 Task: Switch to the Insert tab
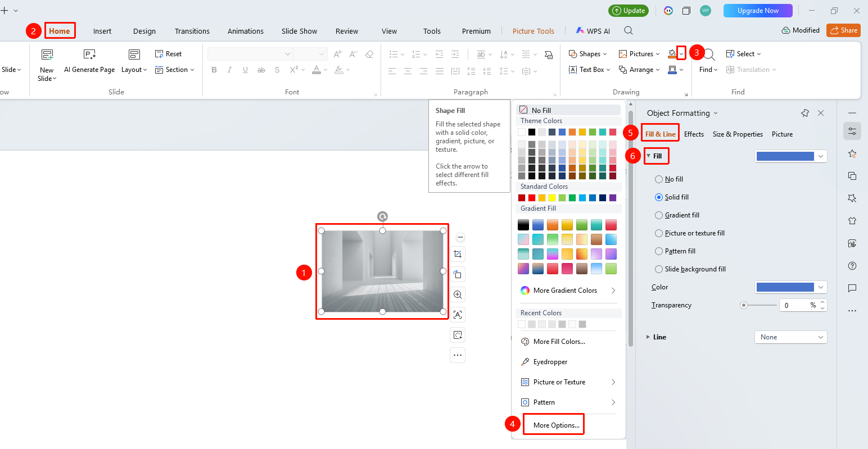pyautogui.click(x=102, y=31)
